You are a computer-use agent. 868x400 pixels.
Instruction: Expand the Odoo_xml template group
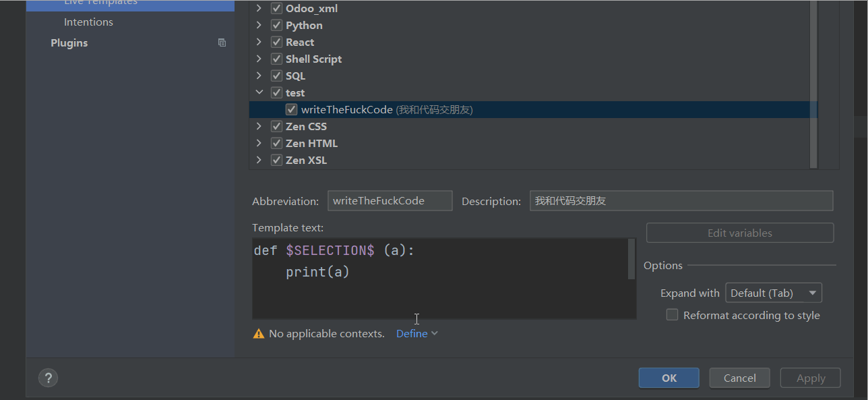259,9
